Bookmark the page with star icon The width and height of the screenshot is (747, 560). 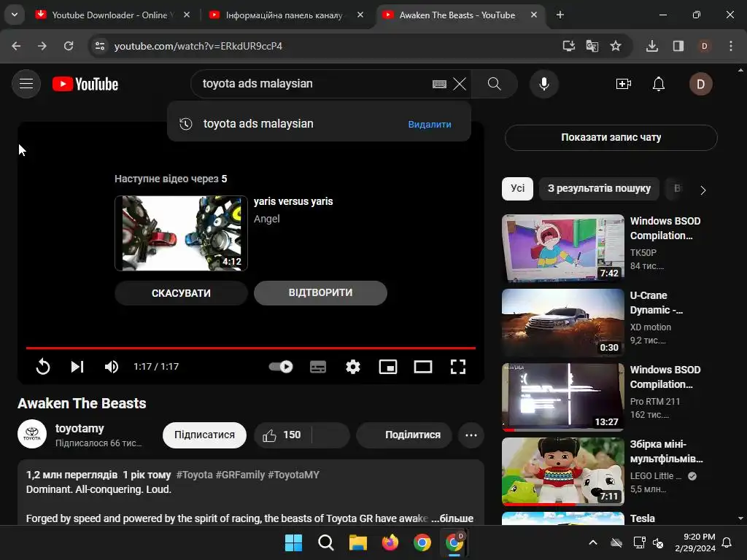coord(616,46)
